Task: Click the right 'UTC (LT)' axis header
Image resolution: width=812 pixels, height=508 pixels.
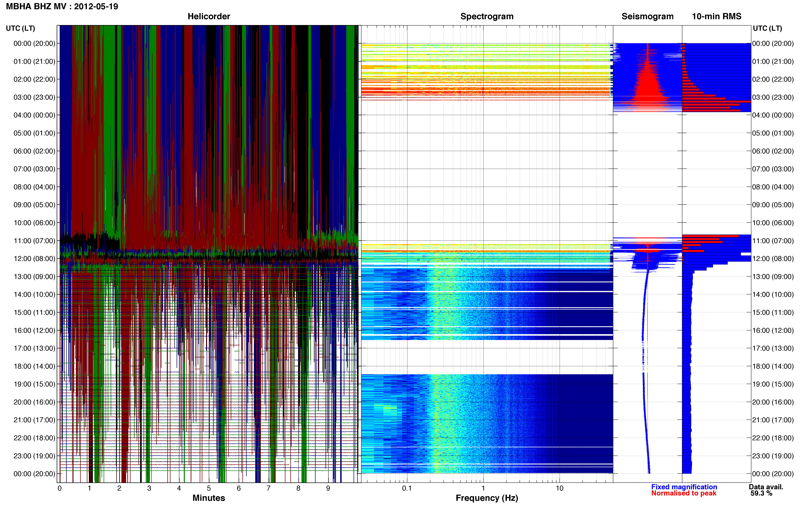Action: 767,29
